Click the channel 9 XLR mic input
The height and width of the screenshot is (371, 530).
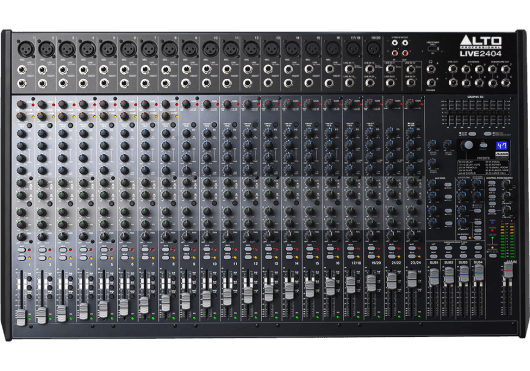190,49
